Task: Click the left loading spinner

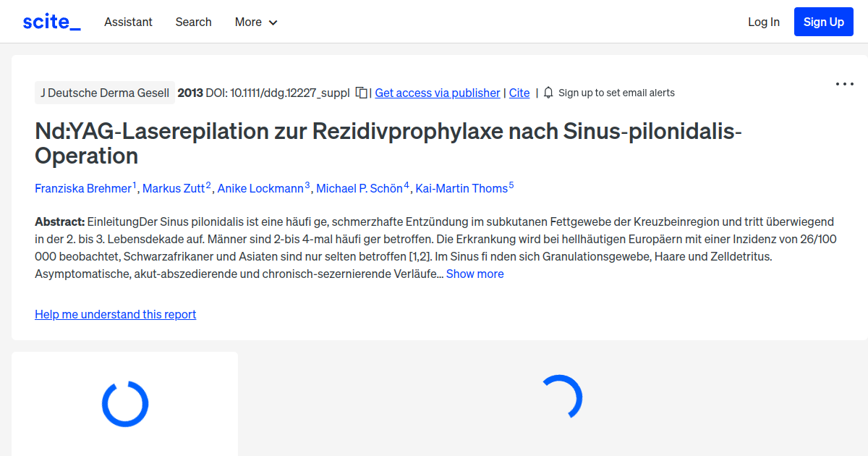Action: pos(124,404)
